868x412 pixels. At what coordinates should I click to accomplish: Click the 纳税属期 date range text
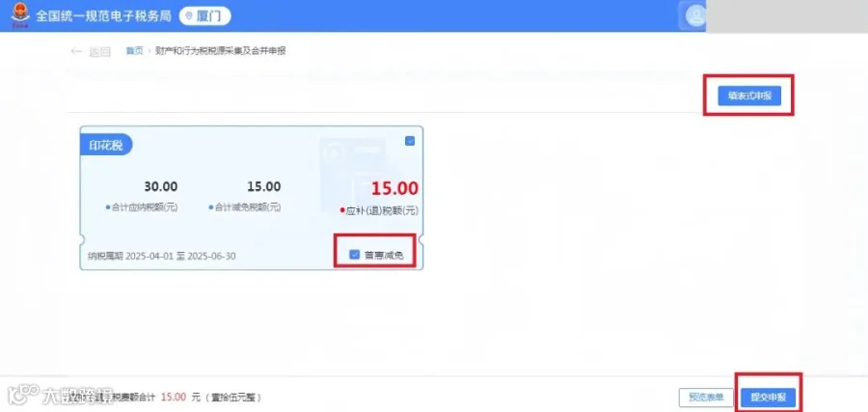coord(162,257)
